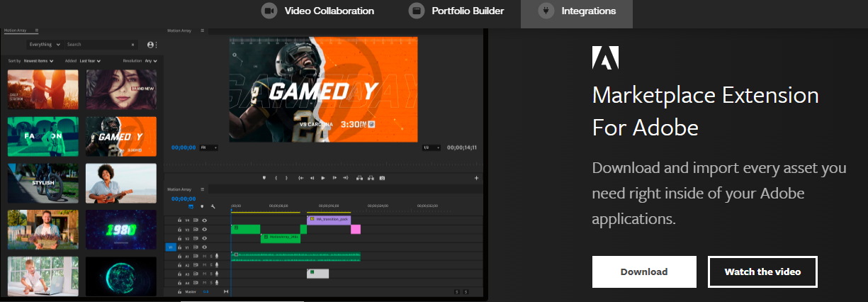Click the Download button

(644, 272)
